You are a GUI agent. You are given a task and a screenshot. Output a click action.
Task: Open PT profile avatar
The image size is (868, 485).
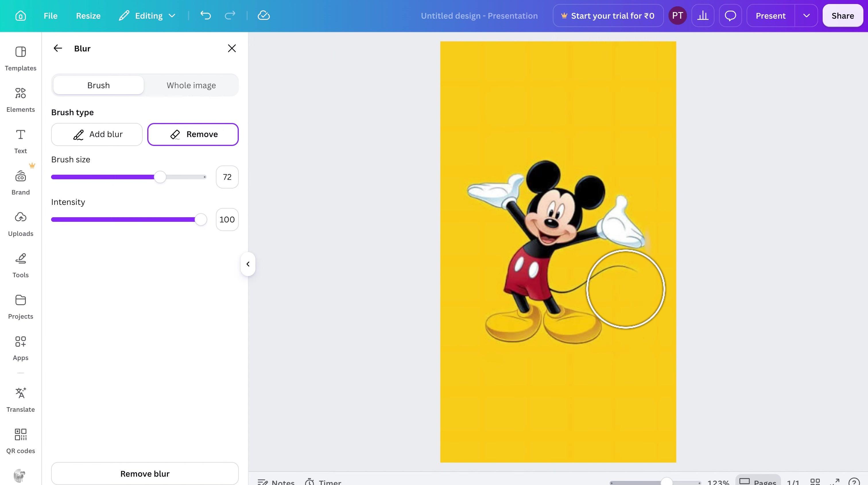point(678,16)
